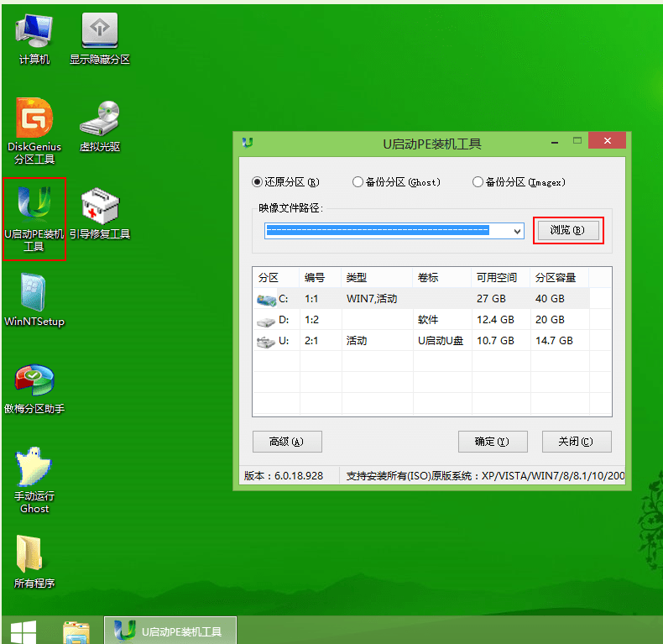663x644 pixels.
Task: Open 手动运行 Ghost desktop icon
Action: [34, 479]
